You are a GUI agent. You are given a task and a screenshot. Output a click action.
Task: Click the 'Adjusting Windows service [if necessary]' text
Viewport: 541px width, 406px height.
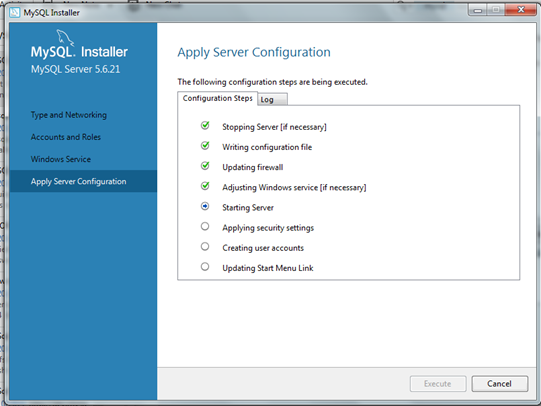click(294, 187)
